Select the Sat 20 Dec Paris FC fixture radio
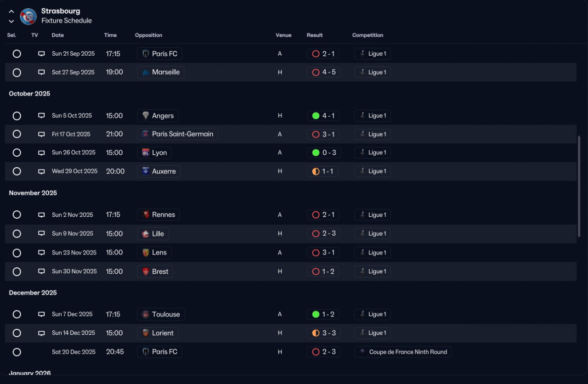This screenshot has height=384, width=588. point(17,352)
